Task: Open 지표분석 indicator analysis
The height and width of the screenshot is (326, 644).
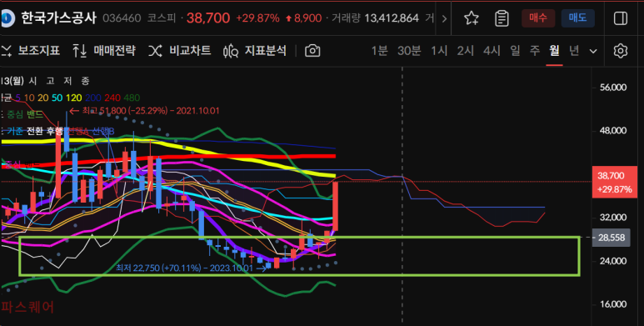Action: [x=255, y=51]
